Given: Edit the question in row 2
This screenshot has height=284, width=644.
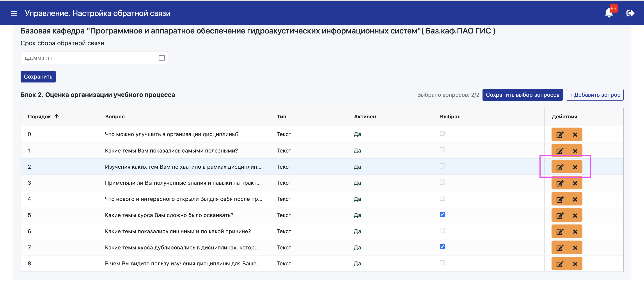Looking at the screenshot, I should [x=560, y=167].
